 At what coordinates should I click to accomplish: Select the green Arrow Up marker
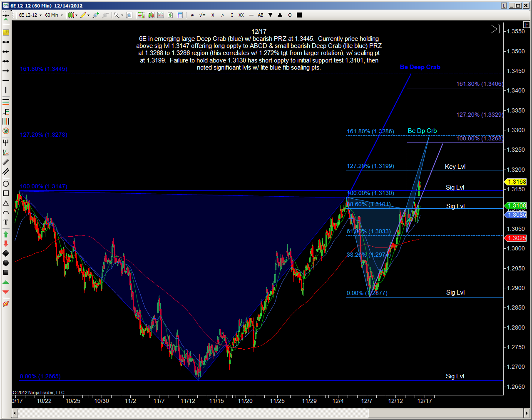(6, 234)
